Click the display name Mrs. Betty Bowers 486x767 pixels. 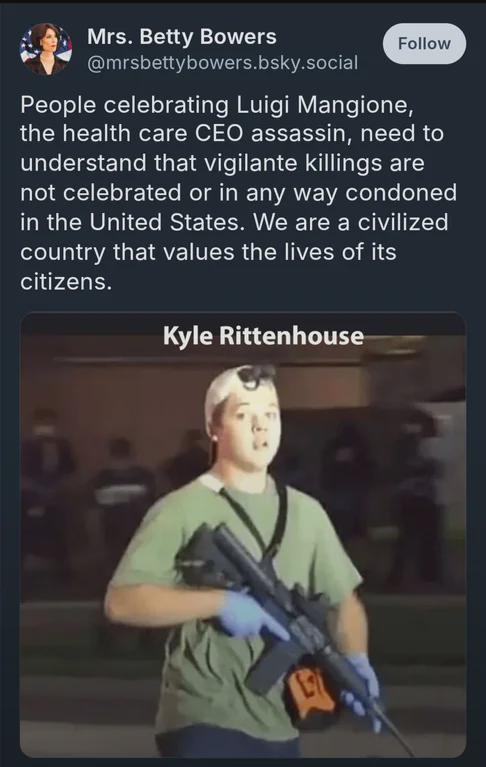pyautogui.click(x=181, y=37)
